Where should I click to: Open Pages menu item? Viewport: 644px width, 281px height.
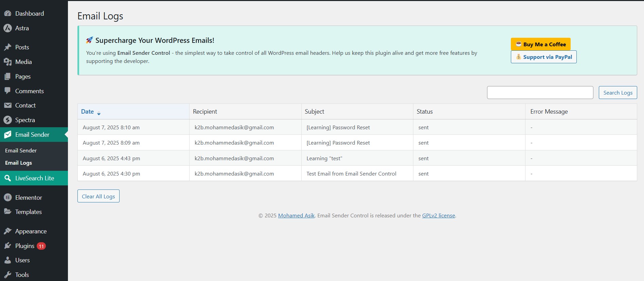tap(34, 77)
